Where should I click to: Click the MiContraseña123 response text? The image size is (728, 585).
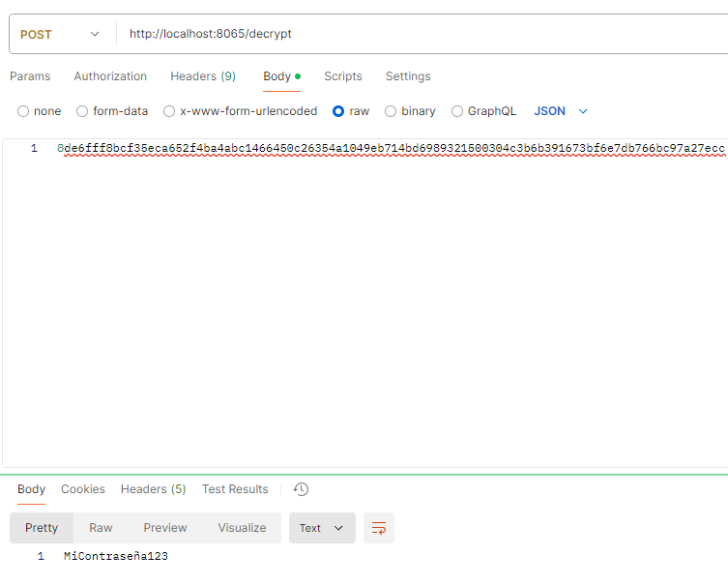point(116,556)
